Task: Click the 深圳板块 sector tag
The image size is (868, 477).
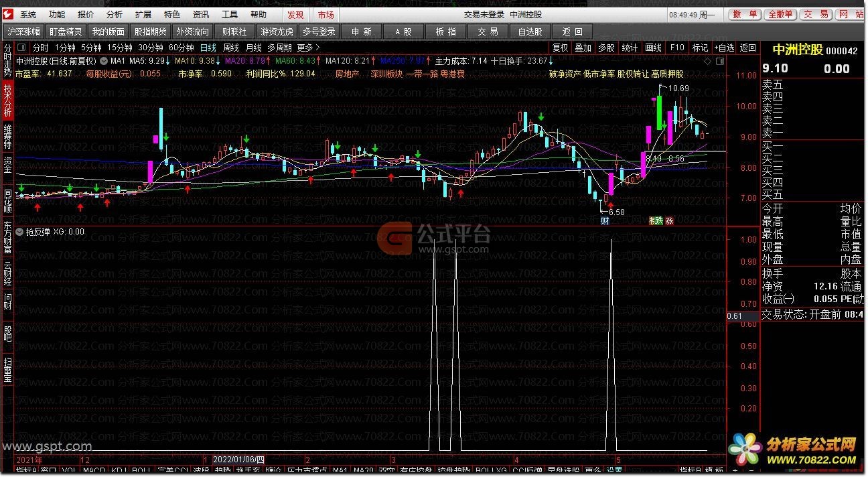Action: (386, 74)
